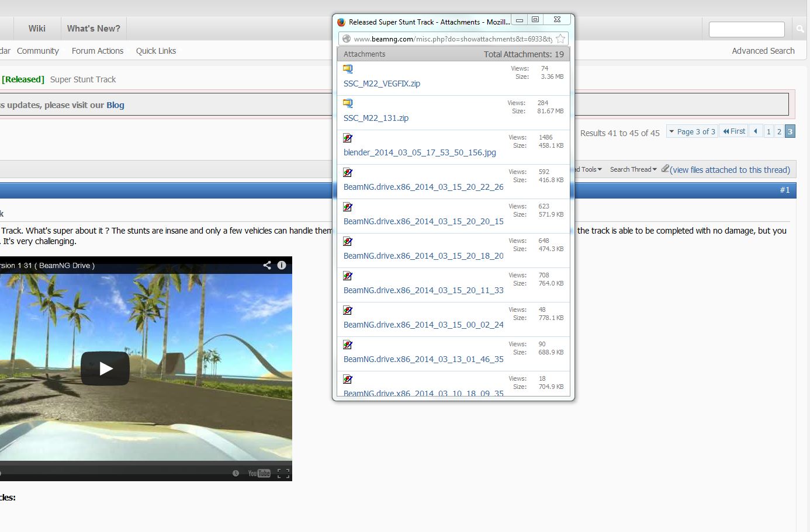Viewport: 810px width, 532px height.
Task: Click the zip icon above SSC_M22_131.zip
Action: (348, 103)
